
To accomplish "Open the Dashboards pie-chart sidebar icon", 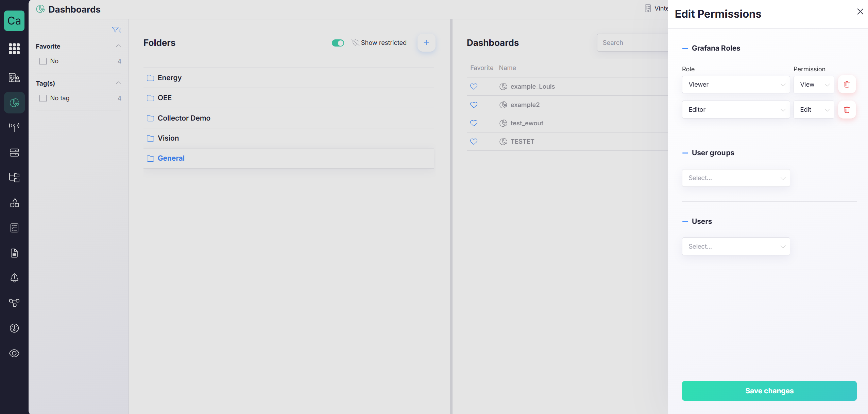I will tap(14, 103).
